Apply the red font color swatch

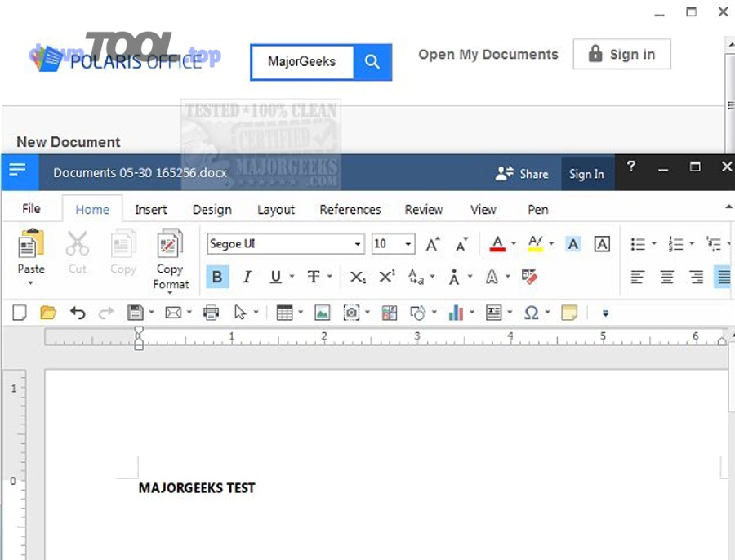[497, 244]
